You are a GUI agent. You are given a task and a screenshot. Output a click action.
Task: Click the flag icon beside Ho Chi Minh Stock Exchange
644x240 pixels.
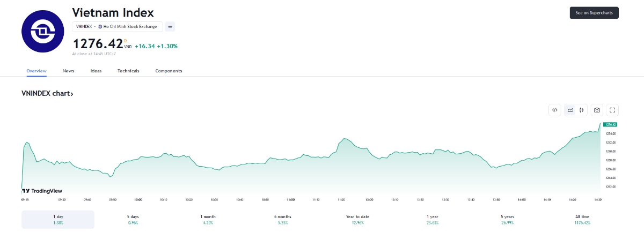(100, 26)
